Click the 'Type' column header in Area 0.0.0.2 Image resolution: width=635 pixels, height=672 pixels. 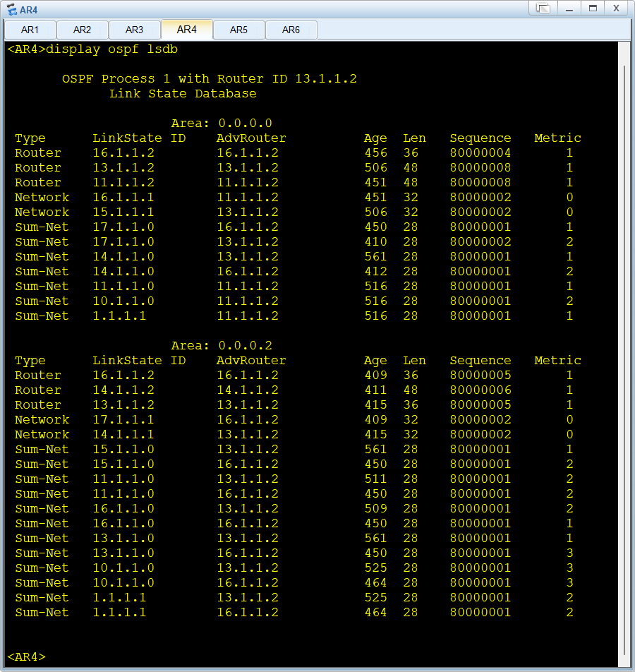pyautogui.click(x=30, y=361)
